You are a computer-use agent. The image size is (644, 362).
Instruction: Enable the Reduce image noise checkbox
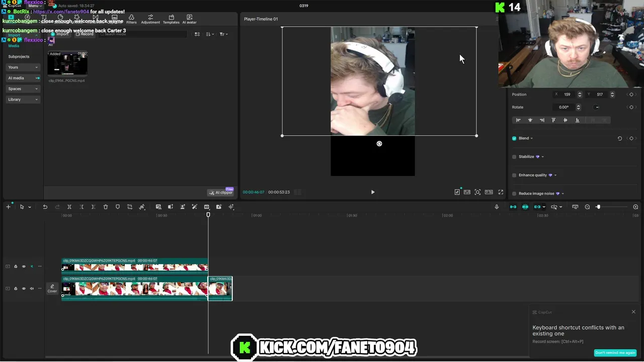click(514, 194)
